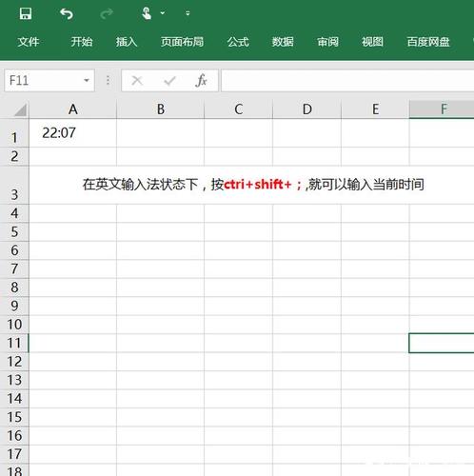This screenshot has height=476, width=474.
Task: Open the 百度网盘 tab
Action: click(428, 42)
